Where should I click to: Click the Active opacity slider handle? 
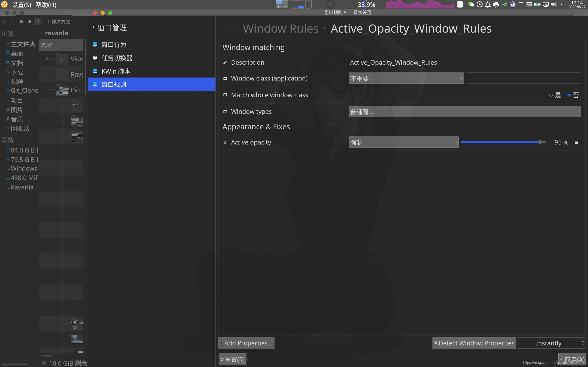click(540, 142)
